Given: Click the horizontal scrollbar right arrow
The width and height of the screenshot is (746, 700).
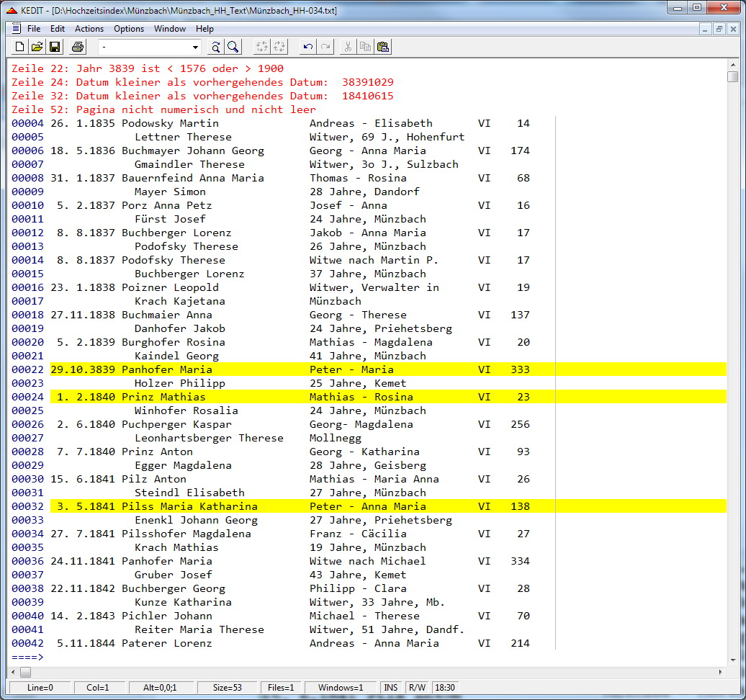Looking at the screenshot, I should [720, 672].
